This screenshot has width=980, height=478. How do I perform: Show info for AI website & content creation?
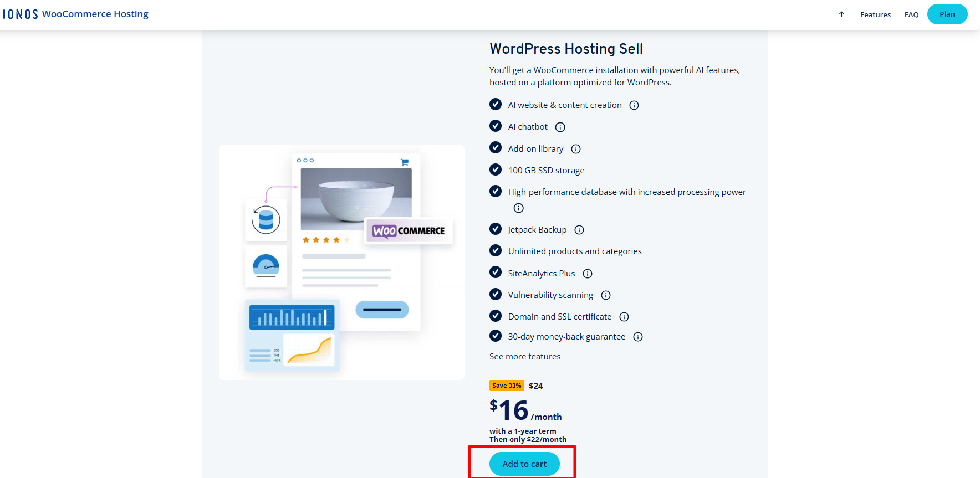pyautogui.click(x=634, y=105)
